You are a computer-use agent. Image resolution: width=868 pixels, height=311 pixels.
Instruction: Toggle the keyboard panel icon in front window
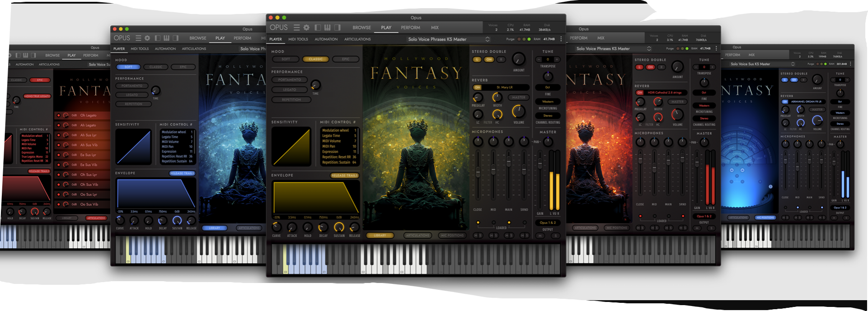327,28
